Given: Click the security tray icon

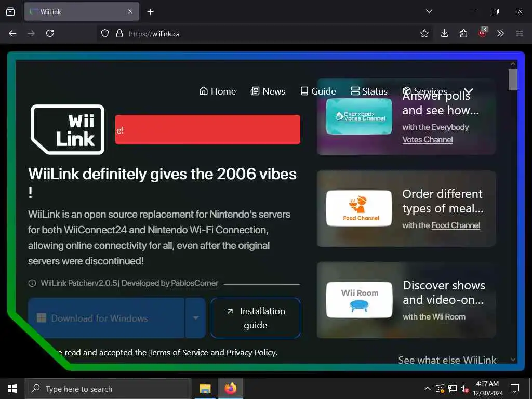Looking at the screenshot, I should pos(440,389).
